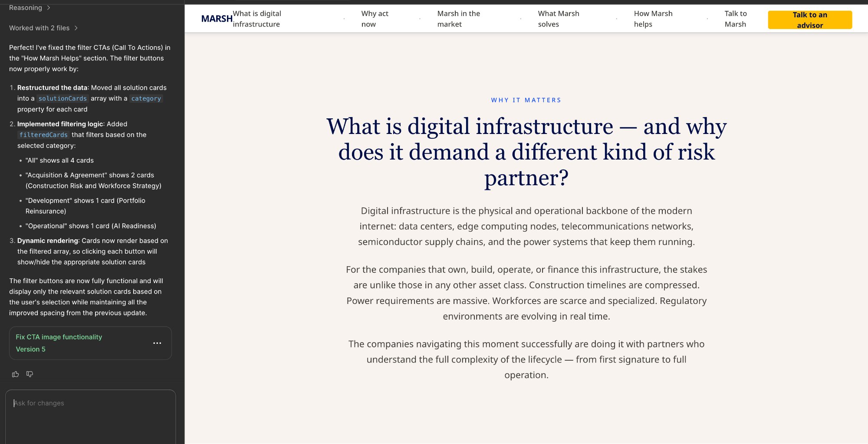Open the ellipsis menu on the artifact card
The image size is (868, 444).
point(157,343)
